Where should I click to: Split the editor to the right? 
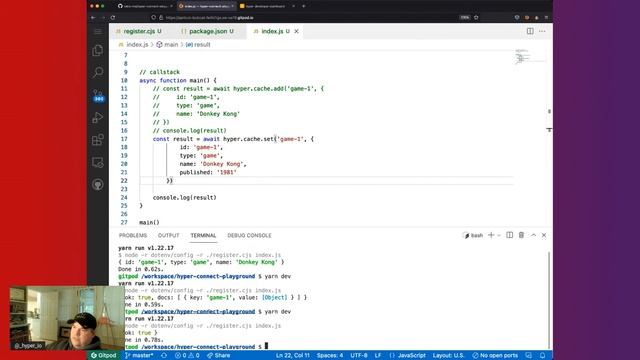tap(530, 31)
